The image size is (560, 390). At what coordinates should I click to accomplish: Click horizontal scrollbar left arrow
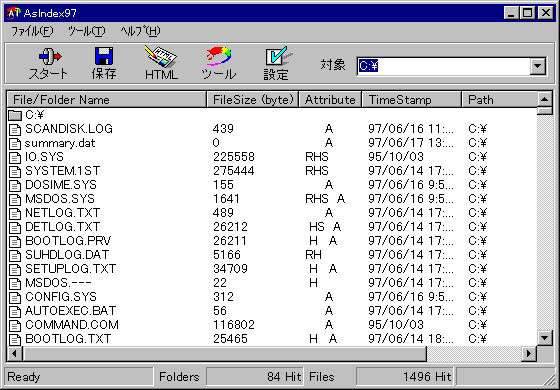[15, 354]
